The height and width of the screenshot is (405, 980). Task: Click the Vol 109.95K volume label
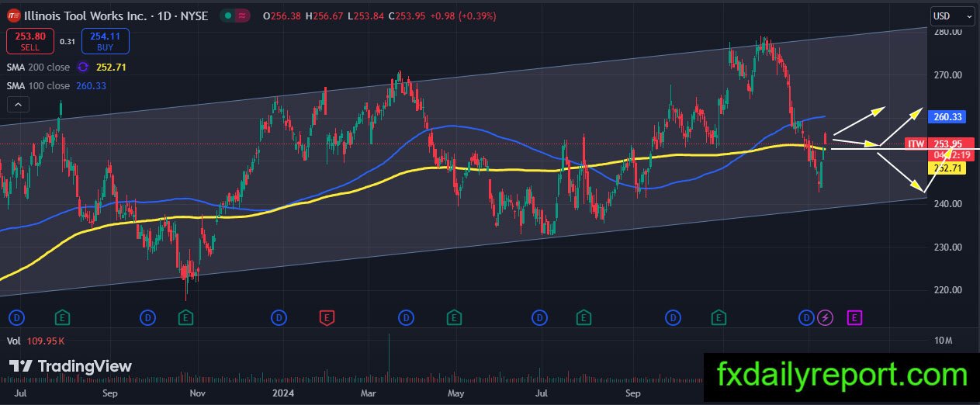coord(36,341)
